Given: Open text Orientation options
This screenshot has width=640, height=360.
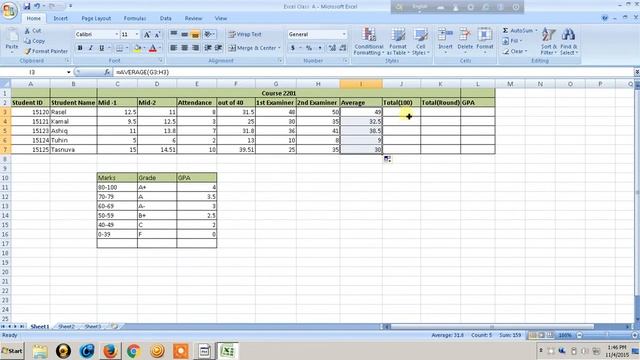Looking at the screenshot, I should pos(209,34).
